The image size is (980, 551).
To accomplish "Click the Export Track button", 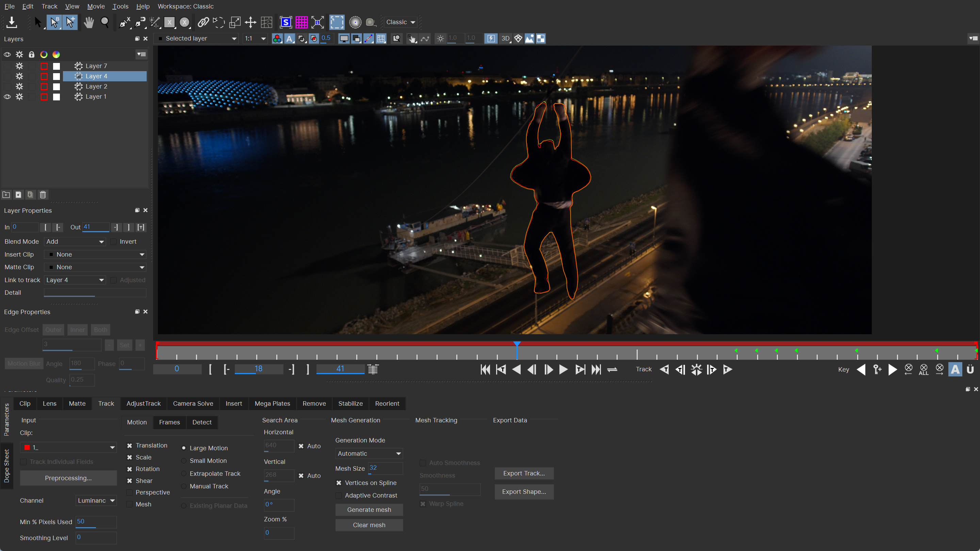I will (523, 473).
